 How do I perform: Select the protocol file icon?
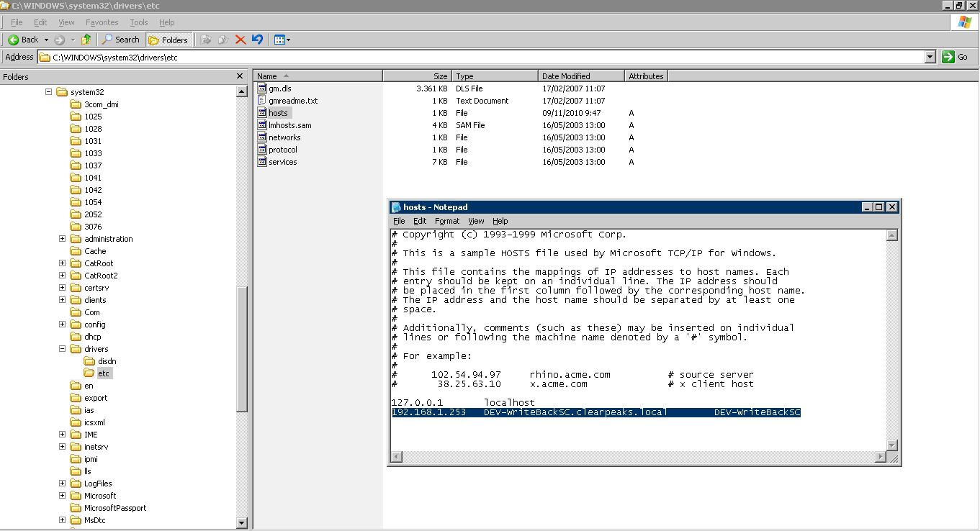coord(262,150)
